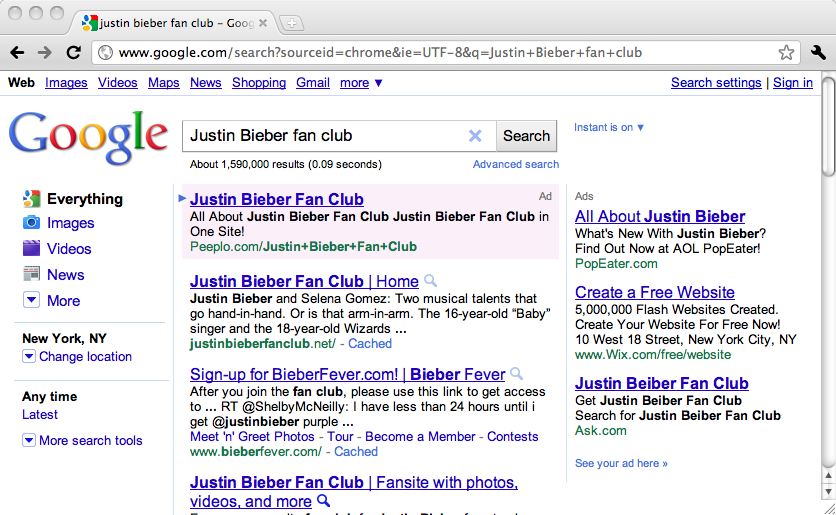Open Maps in the top navigation bar

(164, 83)
